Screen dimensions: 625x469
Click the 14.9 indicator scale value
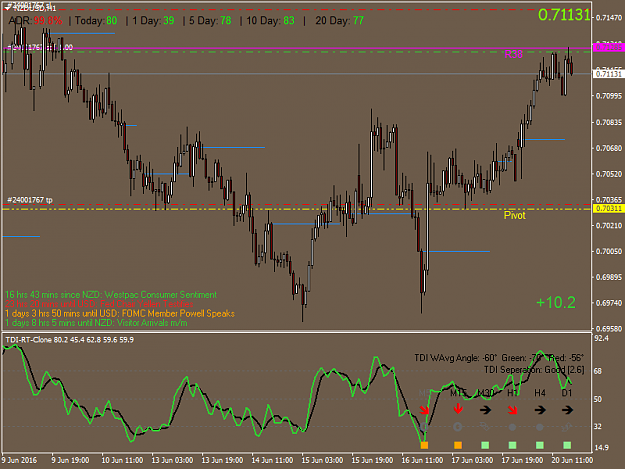[x=601, y=447]
